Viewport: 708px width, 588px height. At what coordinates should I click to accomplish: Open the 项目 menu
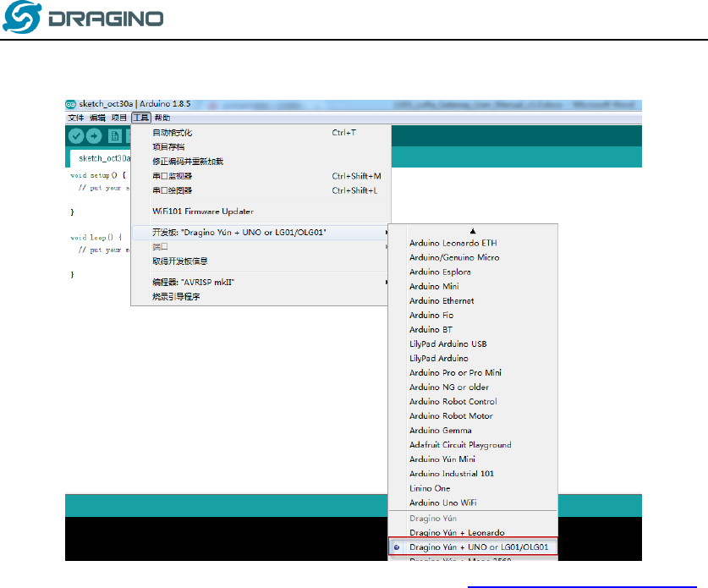click(x=119, y=118)
